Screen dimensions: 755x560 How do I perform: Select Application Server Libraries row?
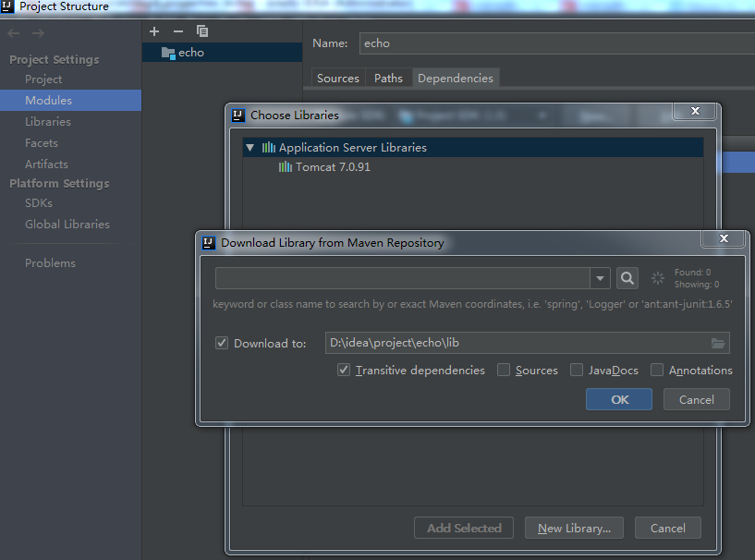pos(473,148)
